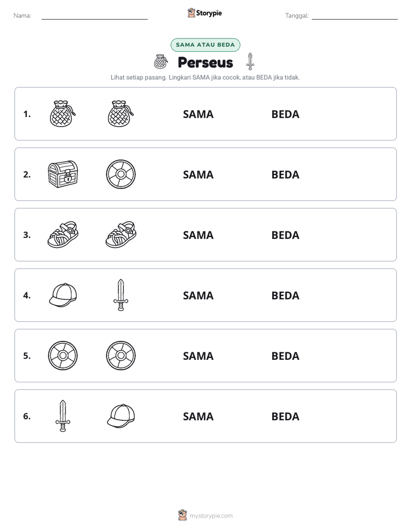Click the SAMA ATAU BEDA badge
The width and height of the screenshot is (411, 532).
click(x=205, y=45)
